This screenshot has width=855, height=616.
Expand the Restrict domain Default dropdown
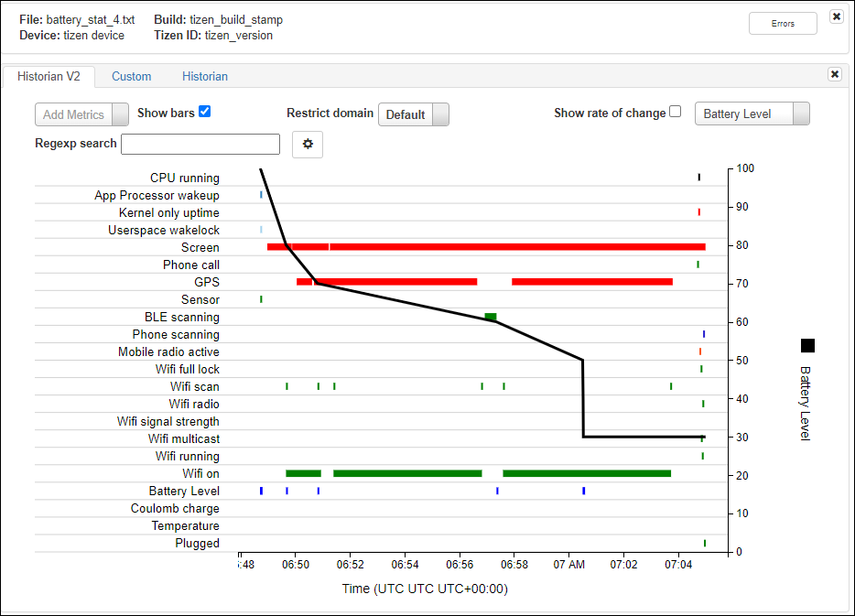coord(413,114)
